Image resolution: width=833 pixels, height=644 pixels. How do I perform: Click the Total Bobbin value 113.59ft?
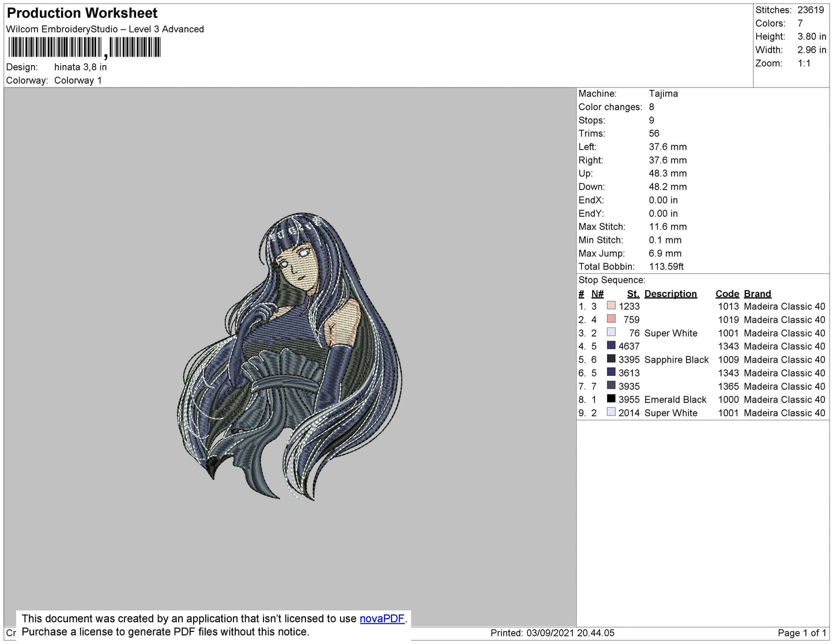666,266
